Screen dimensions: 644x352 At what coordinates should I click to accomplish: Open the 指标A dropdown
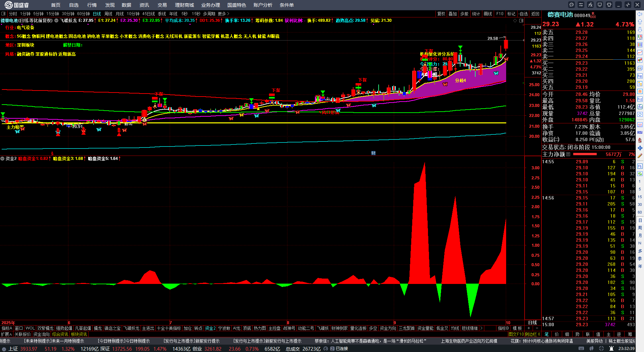(7, 328)
